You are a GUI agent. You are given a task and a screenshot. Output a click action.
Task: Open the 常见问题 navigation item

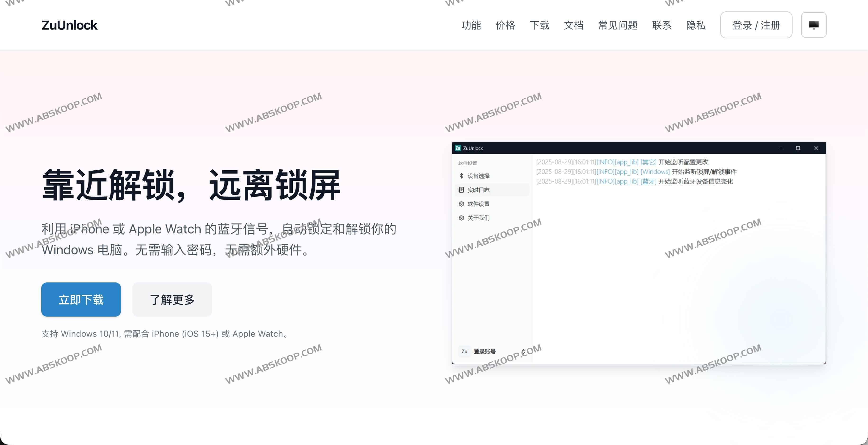point(618,25)
